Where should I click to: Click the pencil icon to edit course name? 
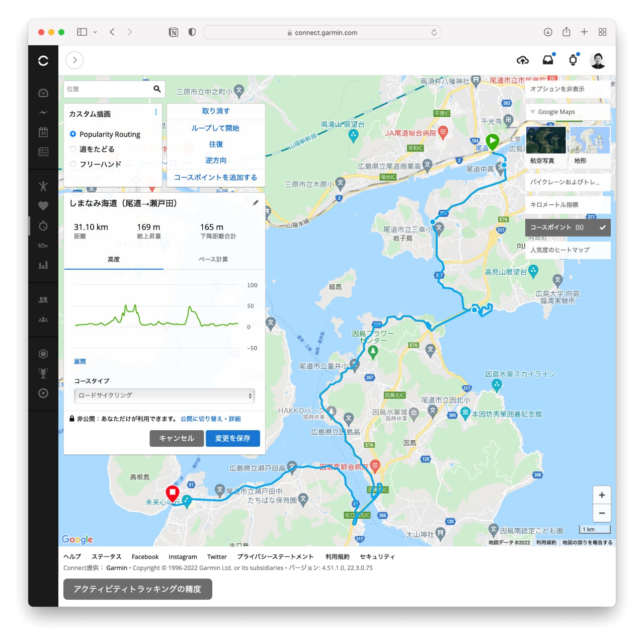pyautogui.click(x=256, y=203)
